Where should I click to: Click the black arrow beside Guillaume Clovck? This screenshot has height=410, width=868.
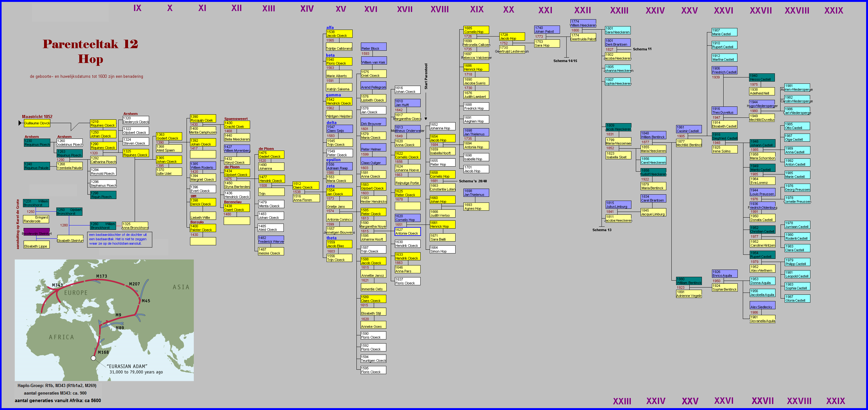point(20,123)
